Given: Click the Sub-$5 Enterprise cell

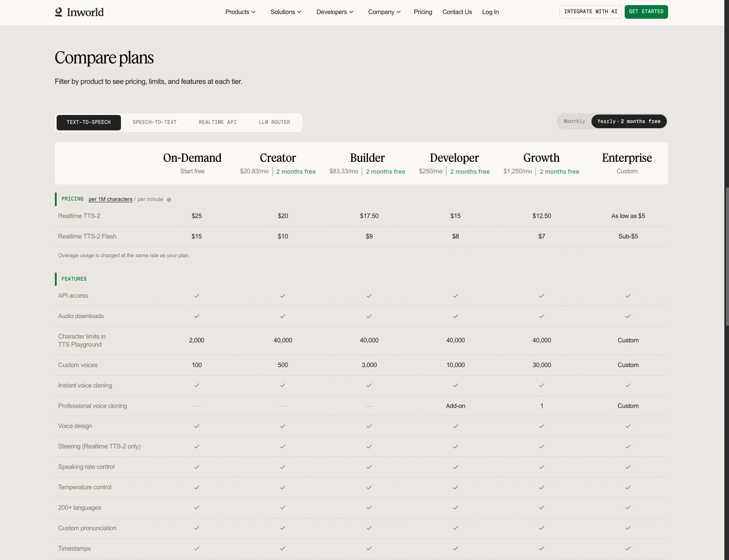Looking at the screenshot, I should click(x=628, y=236).
